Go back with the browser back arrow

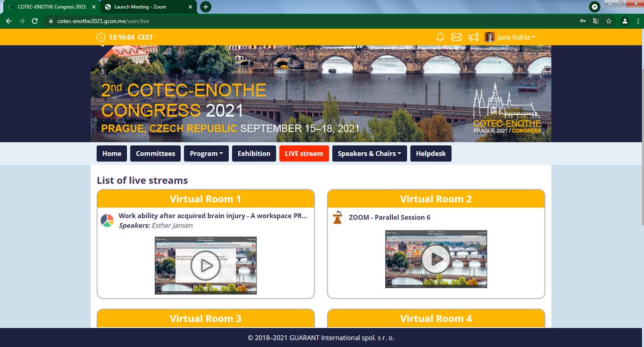9,21
